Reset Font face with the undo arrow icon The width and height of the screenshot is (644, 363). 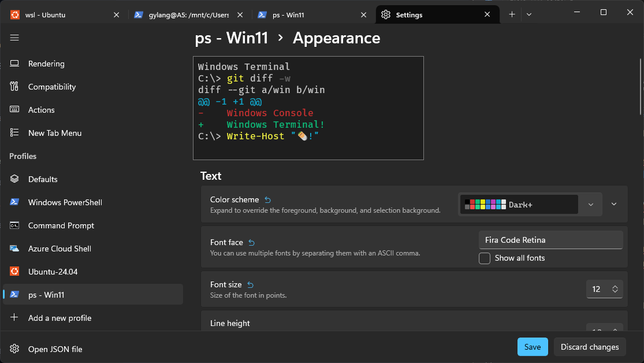click(251, 243)
